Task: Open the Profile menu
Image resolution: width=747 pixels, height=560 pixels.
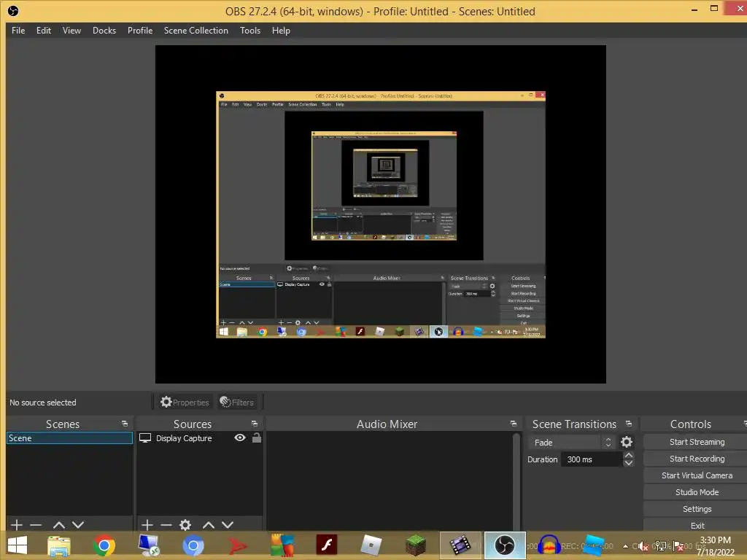Action: [x=140, y=31]
